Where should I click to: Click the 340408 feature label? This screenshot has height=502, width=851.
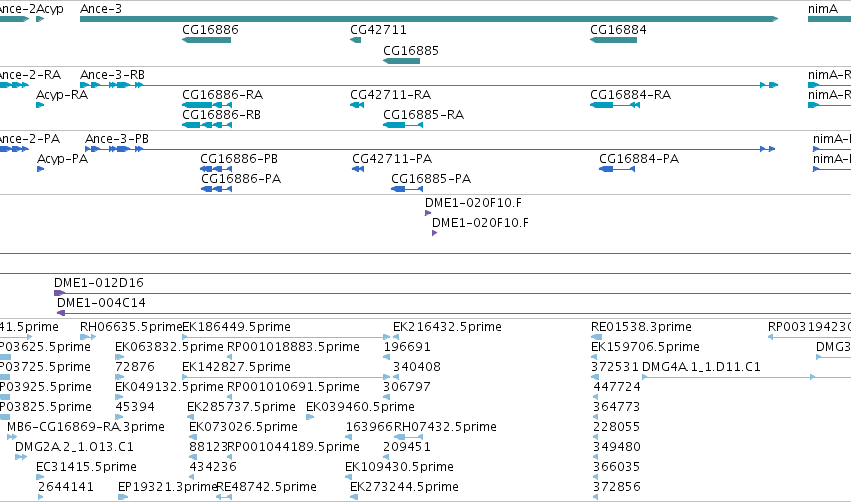click(417, 367)
